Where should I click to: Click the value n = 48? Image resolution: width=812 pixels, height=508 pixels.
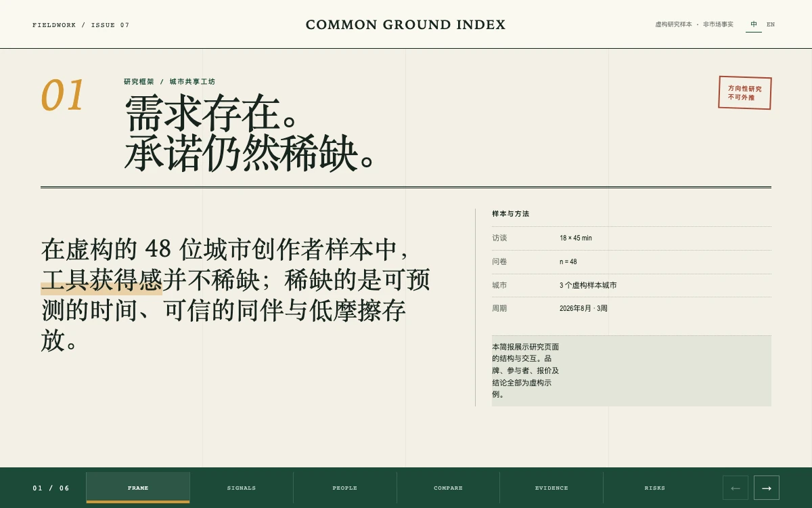click(568, 261)
